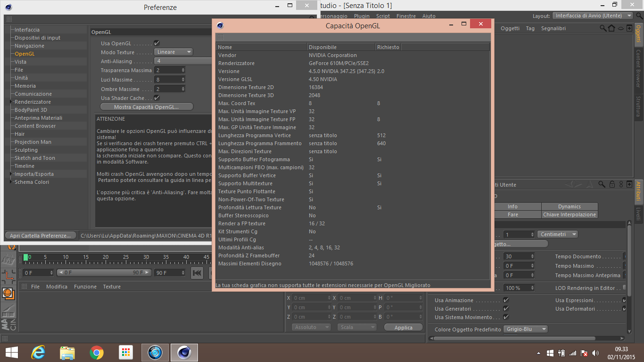
Task: Click the Mostra Capacità OpenGL button
Action: pyautogui.click(x=147, y=107)
